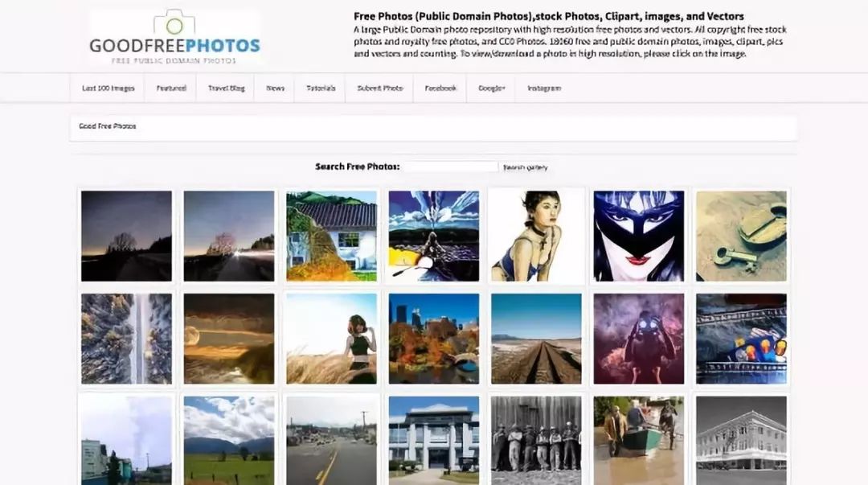Screen dimensions: 868x485
Task: Open the Last 100 Images menu item
Action: [108, 88]
